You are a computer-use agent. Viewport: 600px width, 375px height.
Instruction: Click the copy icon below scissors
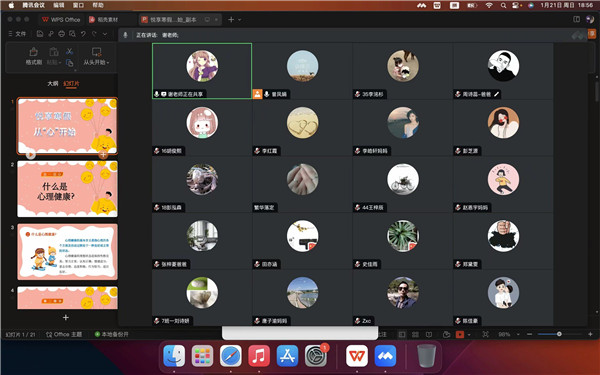[69, 63]
